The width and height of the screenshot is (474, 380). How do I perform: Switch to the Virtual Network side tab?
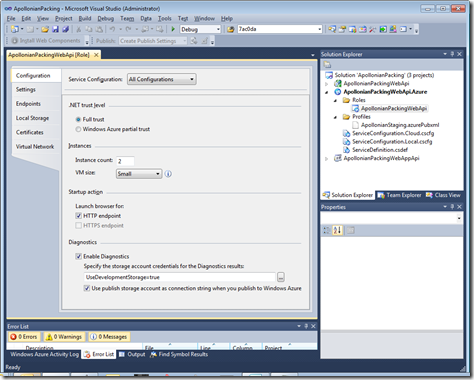[35, 147]
